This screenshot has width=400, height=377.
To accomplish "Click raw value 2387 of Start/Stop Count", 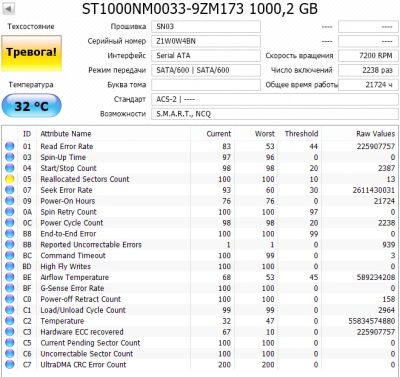I will (x=386, y=168).
